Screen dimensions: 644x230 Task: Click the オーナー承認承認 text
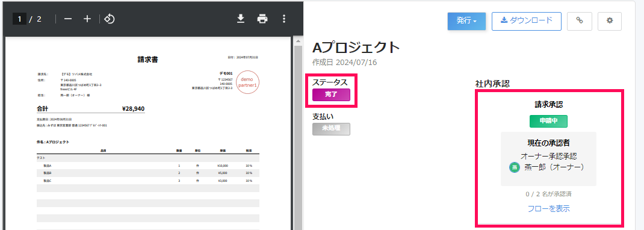[x=549, y=157]
